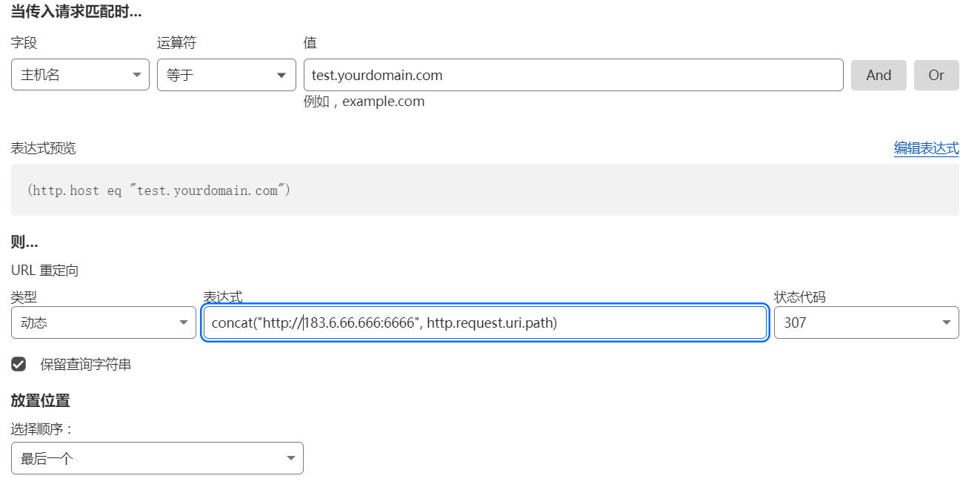Click the caret arrow in the 等于 operator selector
This screenshot has height=493, width=980.
click(x=281, y=75)
